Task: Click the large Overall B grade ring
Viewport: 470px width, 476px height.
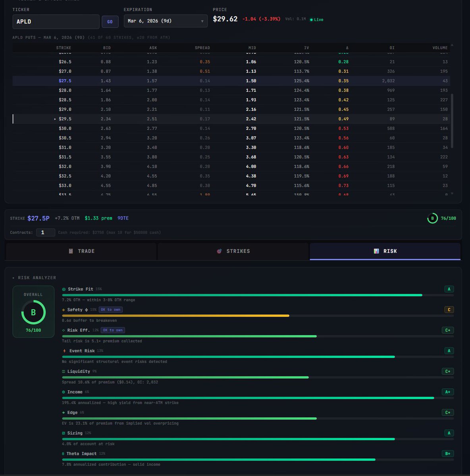Action: click(x=33, y=312)
